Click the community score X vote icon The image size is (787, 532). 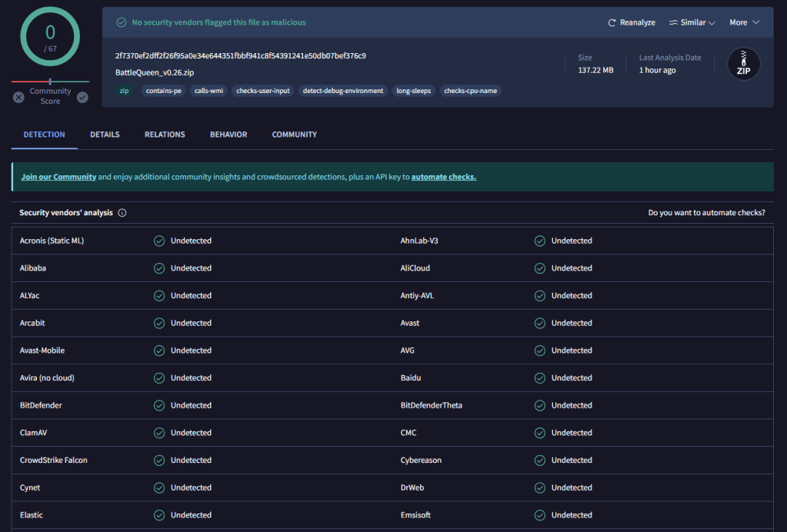[18, 98]
